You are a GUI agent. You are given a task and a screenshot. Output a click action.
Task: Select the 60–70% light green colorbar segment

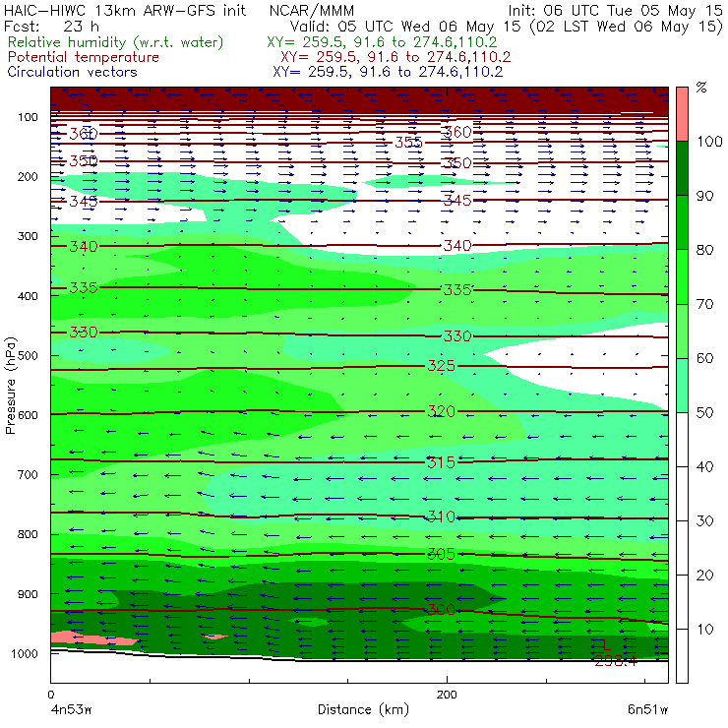[682, 331]
